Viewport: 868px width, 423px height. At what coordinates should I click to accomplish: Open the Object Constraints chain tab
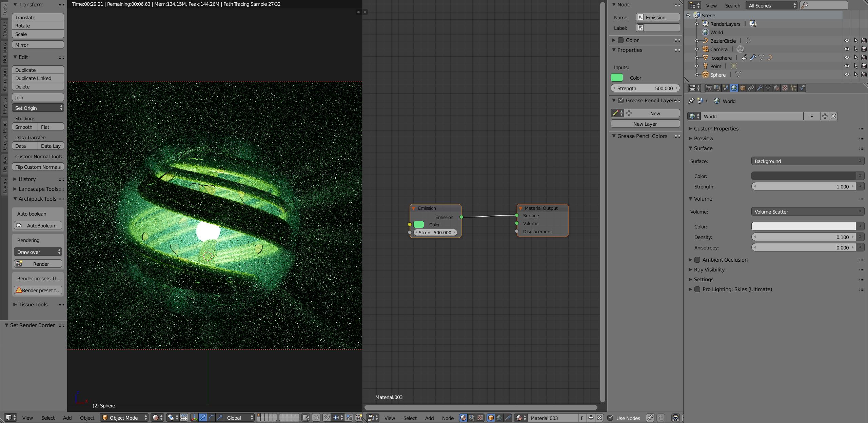coord(751,88)
